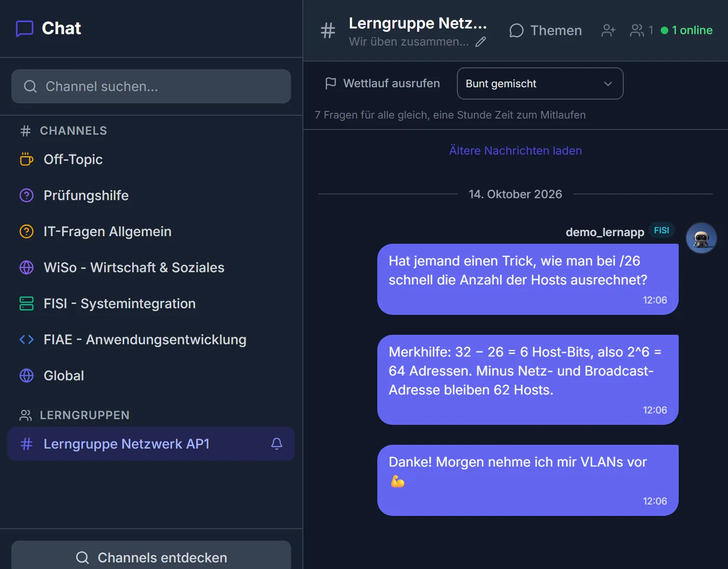Click the add member icon in the header
Screen dimensions: 728x569
click(608, 31)
